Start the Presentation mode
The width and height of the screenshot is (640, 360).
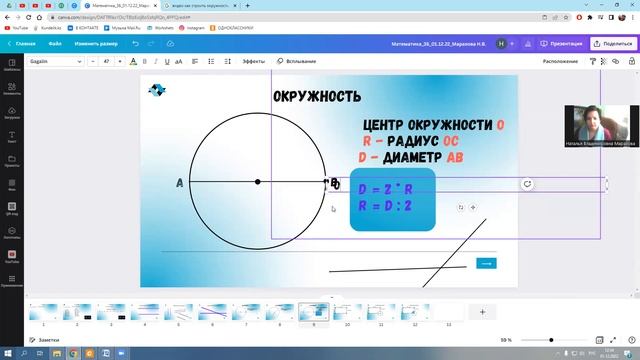click(561, 44)
